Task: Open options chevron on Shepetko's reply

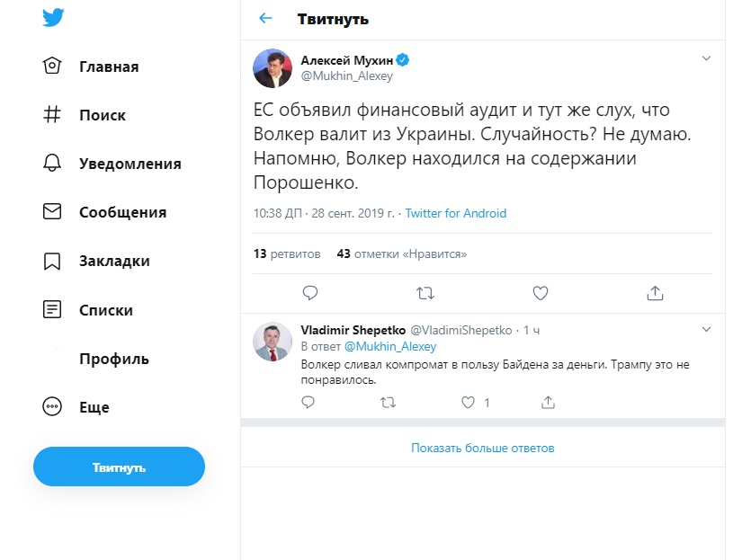Action: 706,329
